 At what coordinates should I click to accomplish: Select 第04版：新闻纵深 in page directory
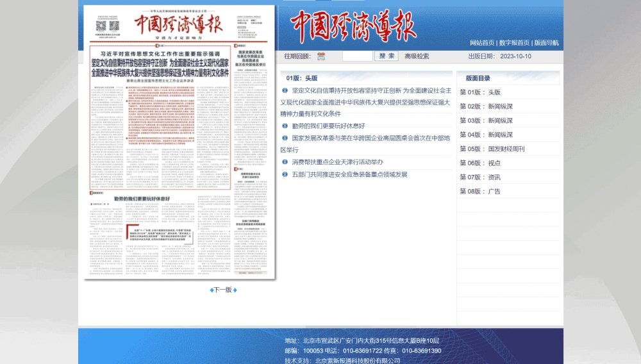(x=486, y=135)
